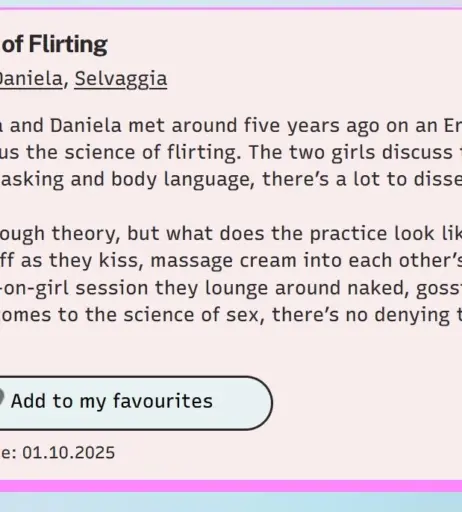This screenshot has height=512, width=462.
Task: Click the pink border below the card
Action: point(231,486)
